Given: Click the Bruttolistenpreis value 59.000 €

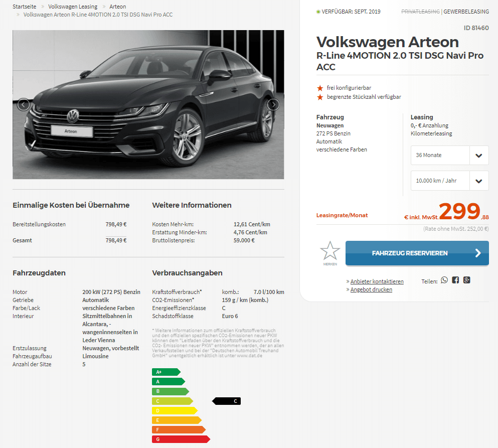Looking at the screenshot, I should point(244,240).
